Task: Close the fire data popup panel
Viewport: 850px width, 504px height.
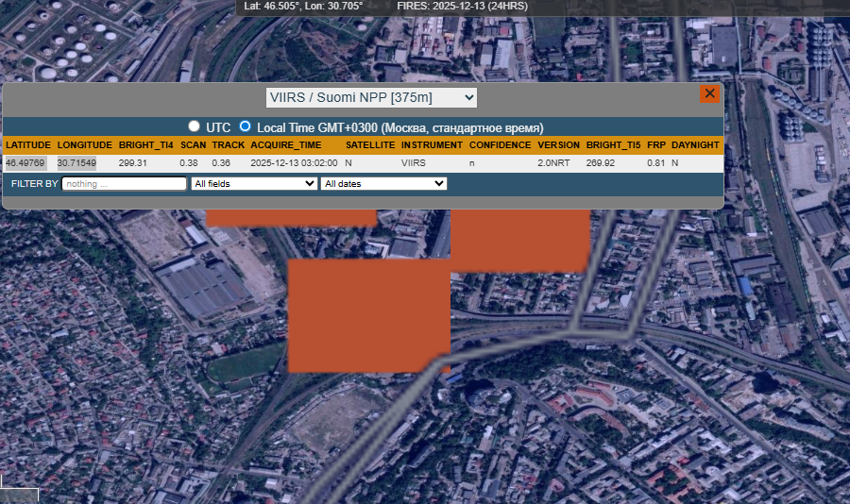Action: coord(709,93)
